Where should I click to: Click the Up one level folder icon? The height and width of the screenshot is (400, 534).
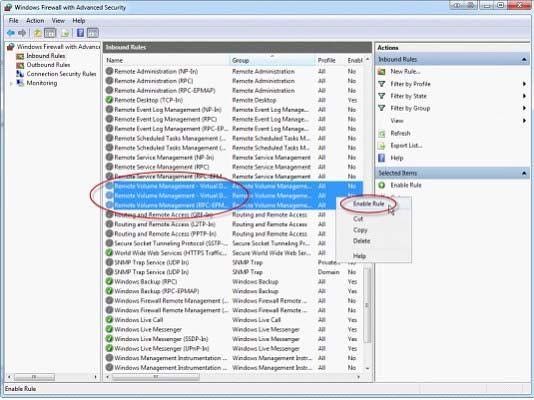[x=37, y=33]
